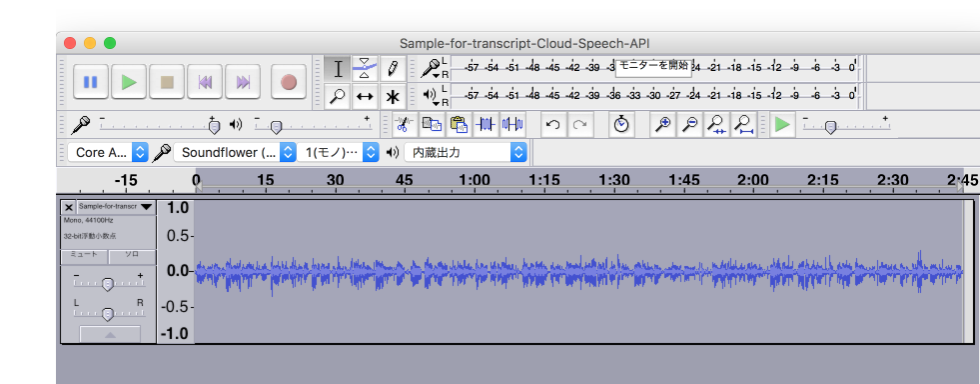Click the waveform near 1:30
The width and height of the screenshot is (980, 384).
pyautogui.click(x=613, y=270)
